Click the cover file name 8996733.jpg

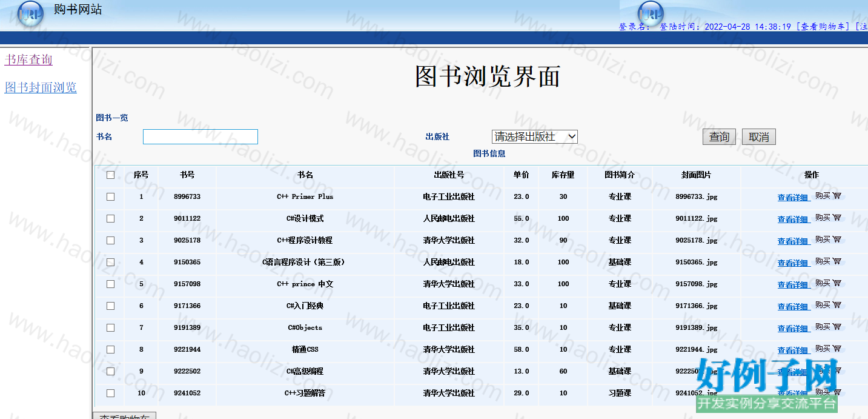click(x=697, y=196)
